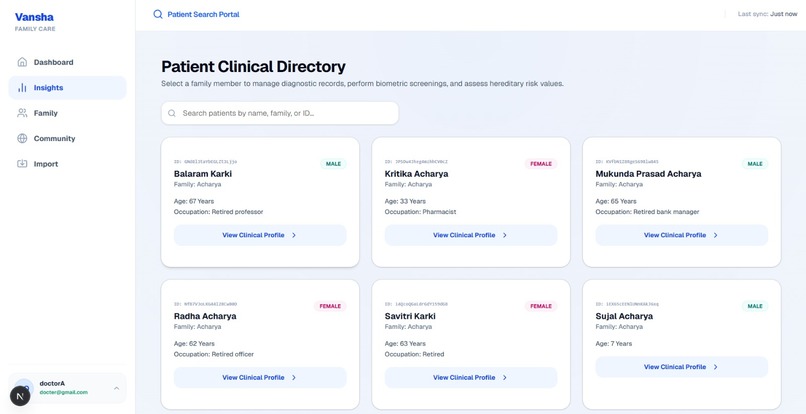Click the Patient Clinical Directory heading
This screenshot has width=806, height=414.
pos(253,67)
